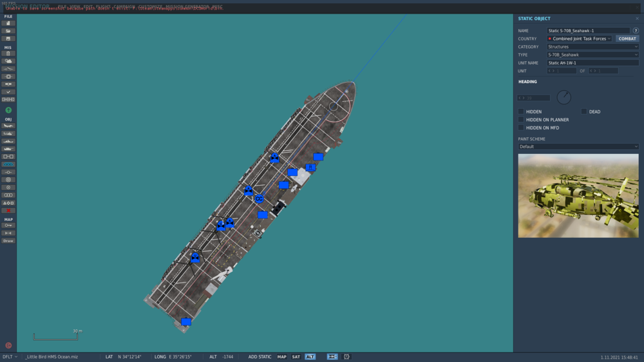Save the mission with the disk icon

[8, 39]
